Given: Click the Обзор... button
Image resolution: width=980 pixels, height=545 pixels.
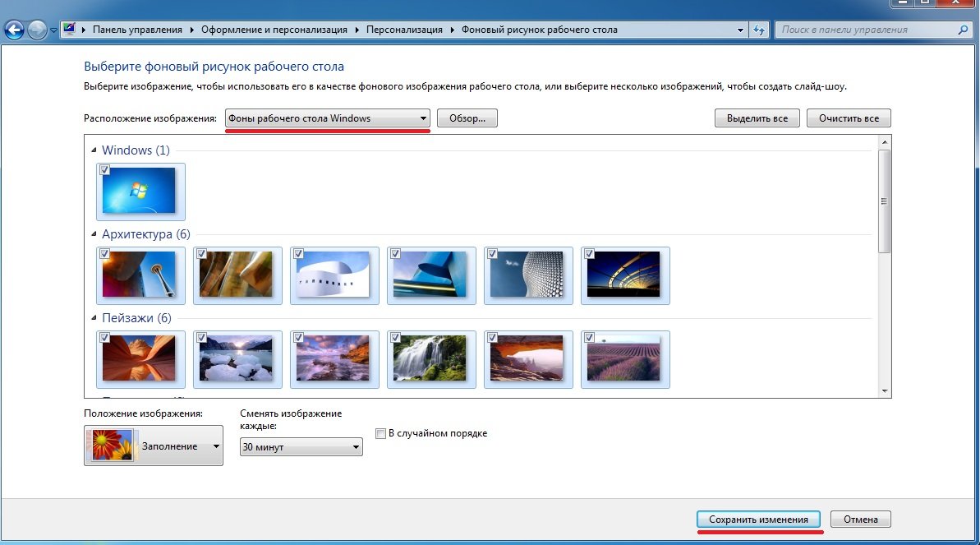Looking at the screenshot, I should click(467, 118).
